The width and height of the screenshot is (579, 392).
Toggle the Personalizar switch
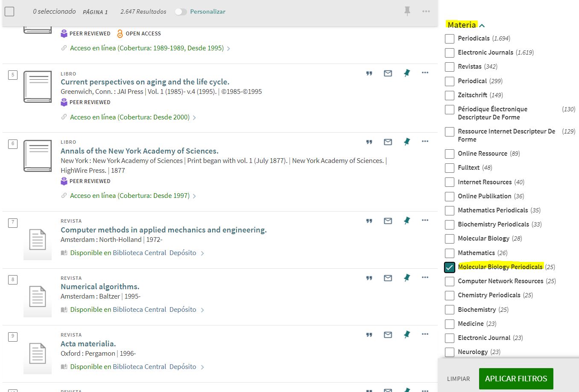(x=181, y=12)
